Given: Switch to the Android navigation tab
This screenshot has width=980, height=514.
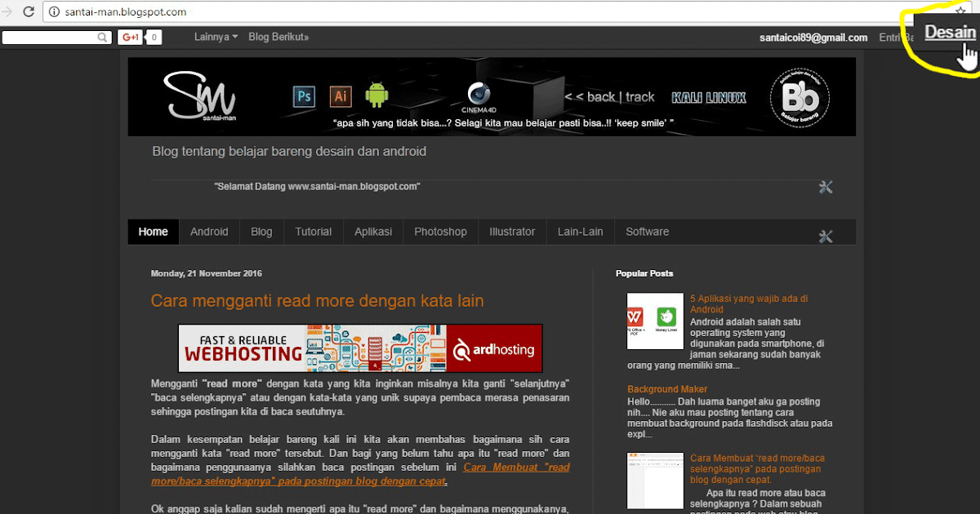Looking at the screenshot, I should pos(209,232).
